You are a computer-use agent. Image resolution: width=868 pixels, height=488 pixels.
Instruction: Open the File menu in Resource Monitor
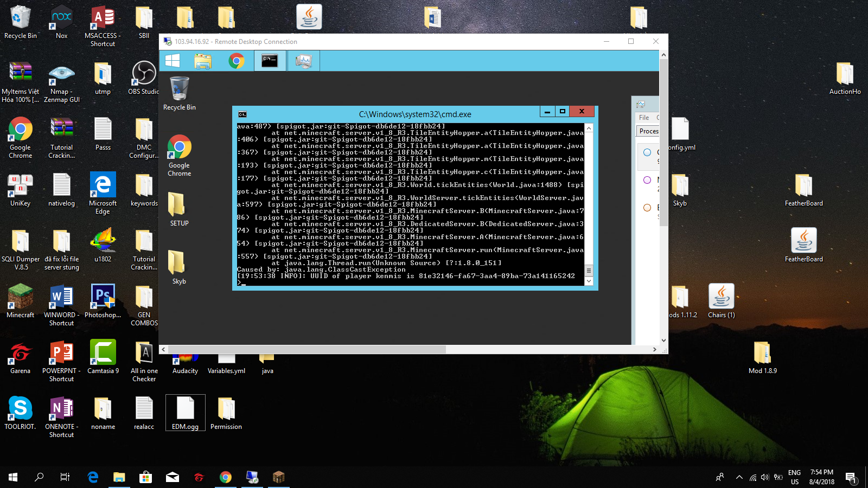tap(644, 118)
